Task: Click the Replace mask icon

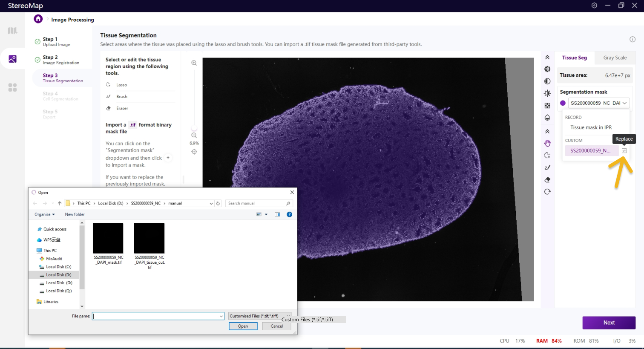Action: click(624, 151)
